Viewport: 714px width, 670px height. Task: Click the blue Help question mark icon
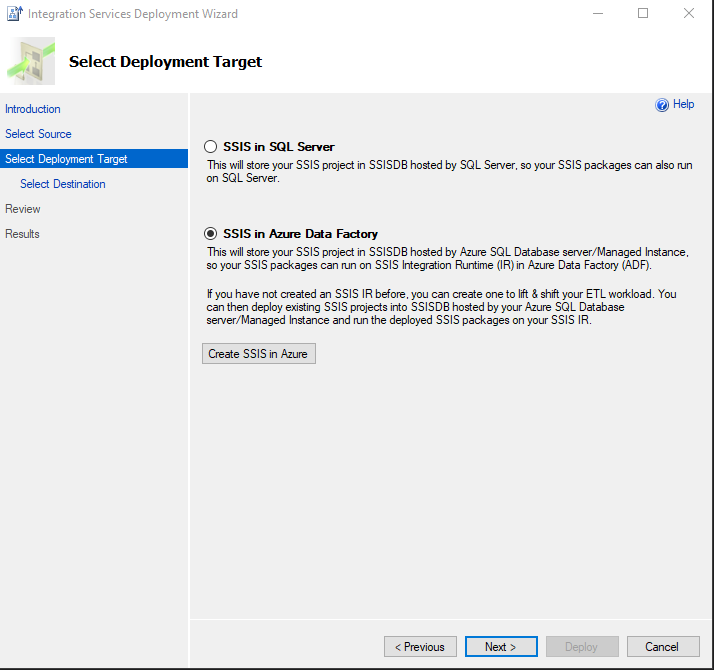pyautogui.click(x=662, y=105)
